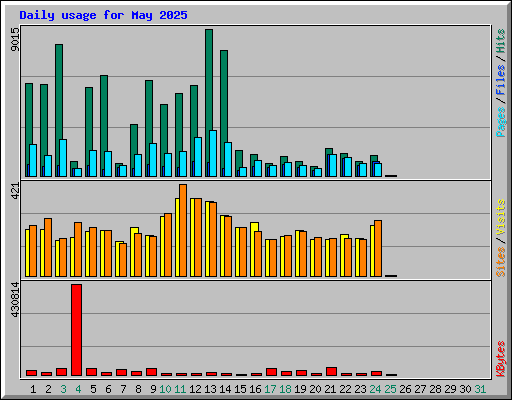
Task: Click the day 14 x-axis label
Action: tap(225, 389)
